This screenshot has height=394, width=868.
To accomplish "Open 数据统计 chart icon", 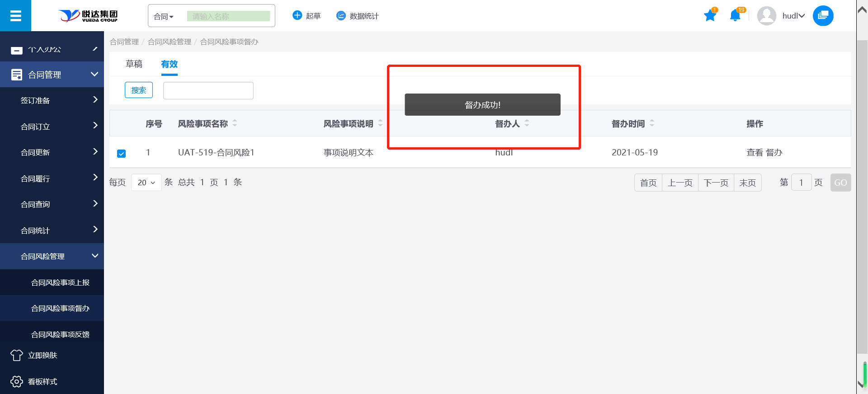I will click(341, 16).
